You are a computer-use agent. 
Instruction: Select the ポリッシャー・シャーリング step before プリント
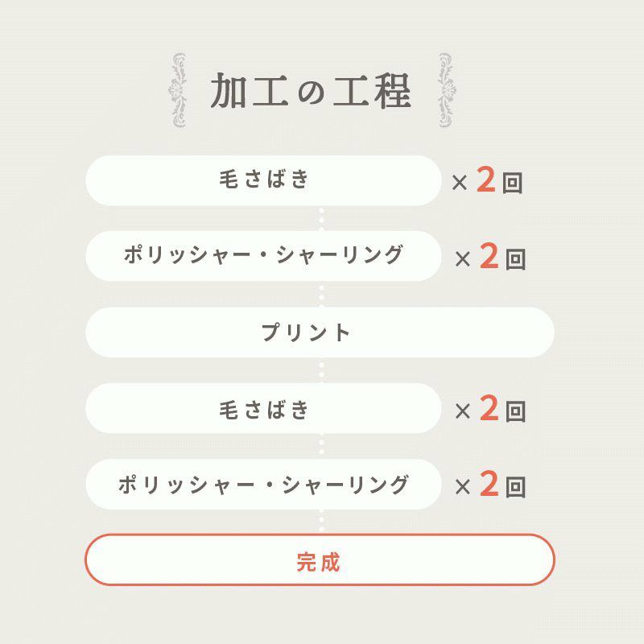pos(263,256)
